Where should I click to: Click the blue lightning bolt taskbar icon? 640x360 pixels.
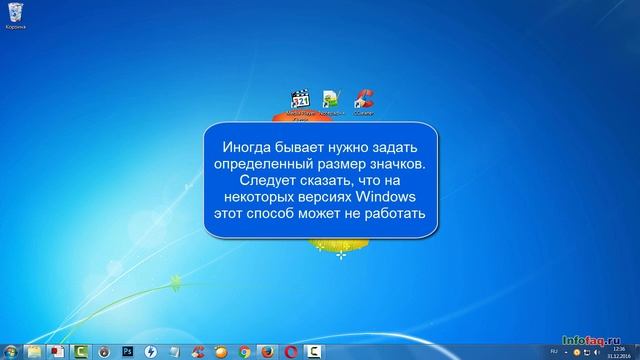(151, 351)
